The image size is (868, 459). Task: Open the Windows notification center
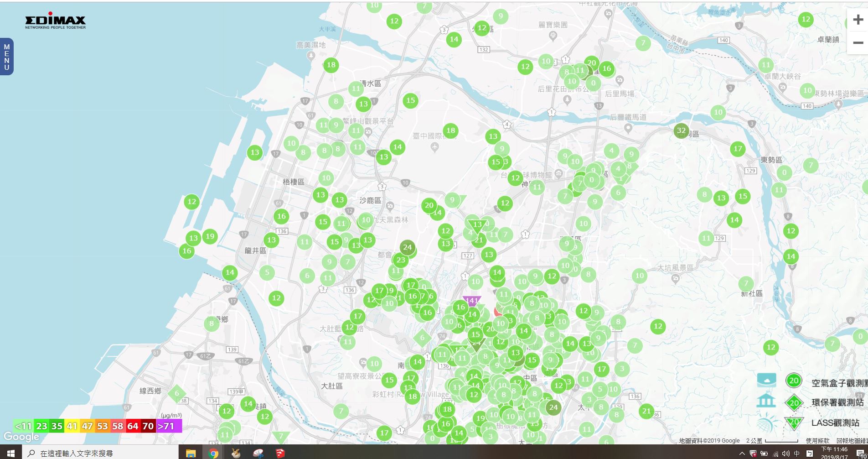coord(860,454)
